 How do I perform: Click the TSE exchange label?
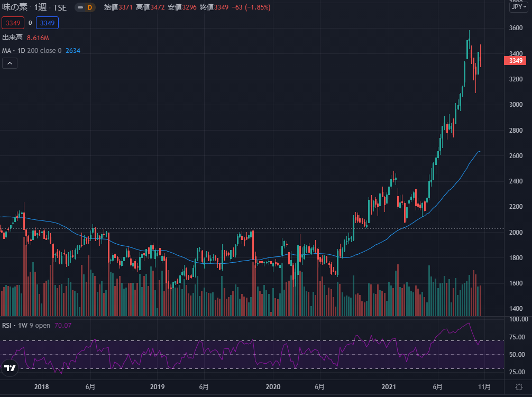[x=60, y=7]
